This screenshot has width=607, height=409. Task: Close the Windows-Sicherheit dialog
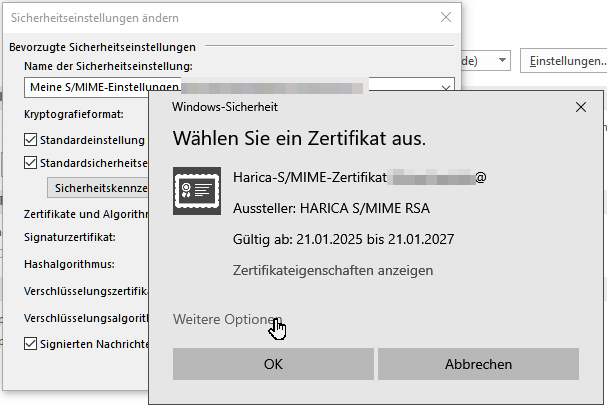click(581, 107)
